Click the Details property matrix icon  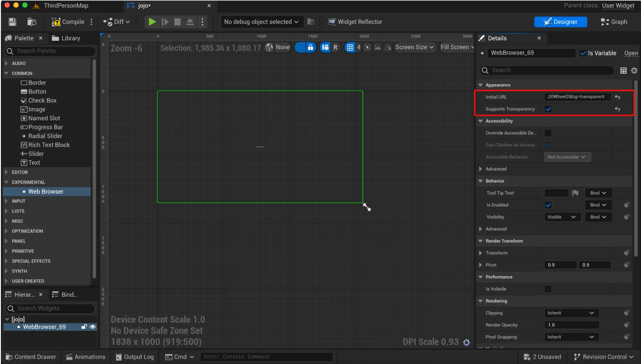[x=623, y=70]
